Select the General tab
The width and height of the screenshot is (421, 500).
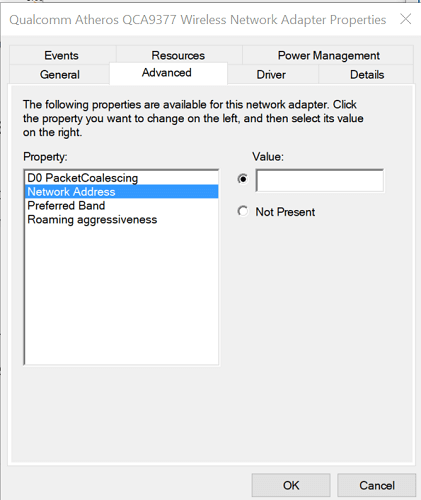click(60, 74)
